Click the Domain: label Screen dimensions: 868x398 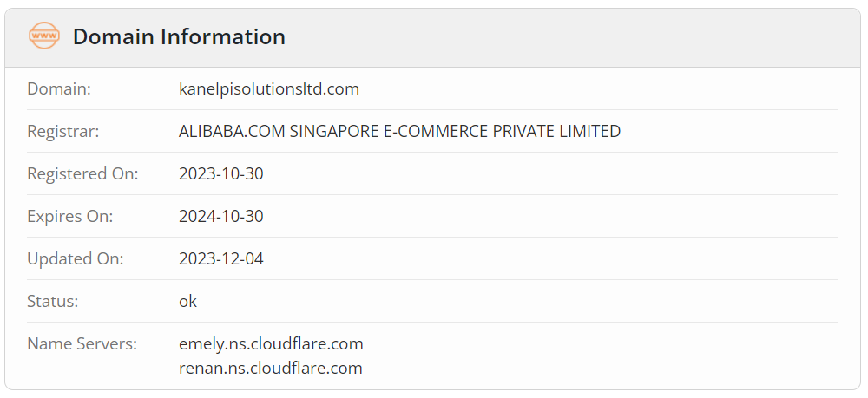click(x=59, y=88)
